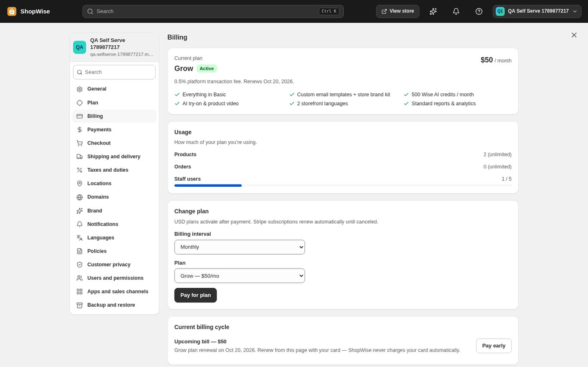This screenshot has width=588, height=367.
Task: Click the Customer privacy shield icon
Action: pyautogui.click(x=80, y=265)
